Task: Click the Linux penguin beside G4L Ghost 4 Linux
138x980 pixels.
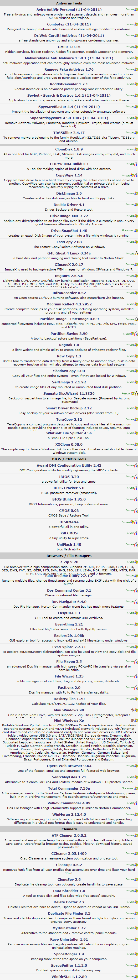Action: (136, 253)
